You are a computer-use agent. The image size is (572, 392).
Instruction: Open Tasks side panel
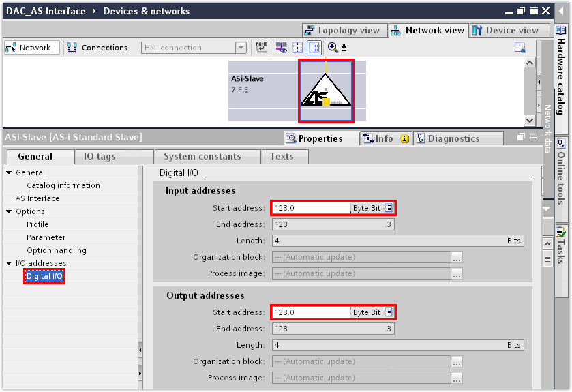click(560, 242)
